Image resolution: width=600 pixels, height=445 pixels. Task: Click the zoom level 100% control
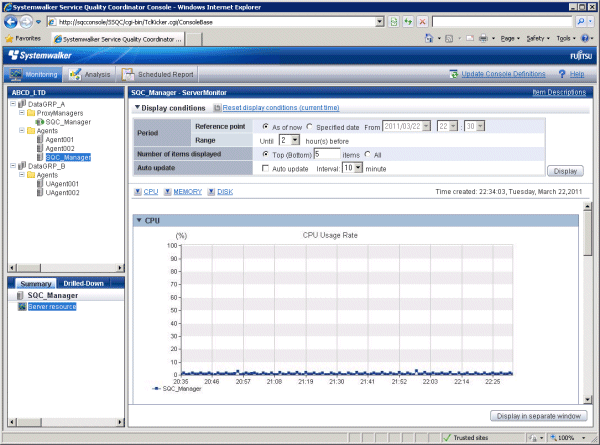point(568,437)
